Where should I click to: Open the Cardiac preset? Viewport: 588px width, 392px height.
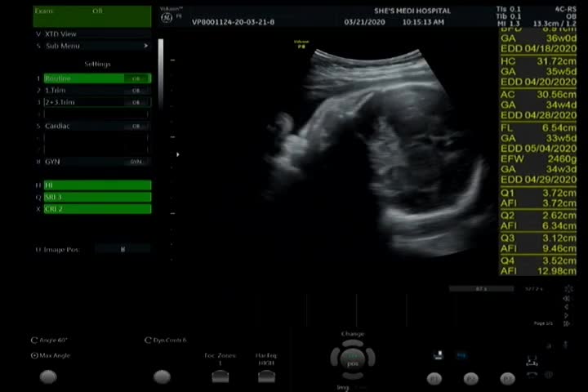92,127
